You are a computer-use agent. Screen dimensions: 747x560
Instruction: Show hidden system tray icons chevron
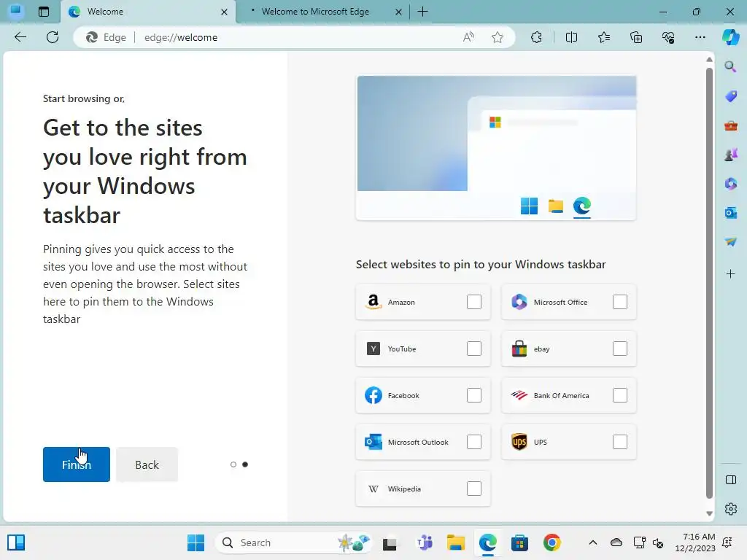(x=592, y=542)
